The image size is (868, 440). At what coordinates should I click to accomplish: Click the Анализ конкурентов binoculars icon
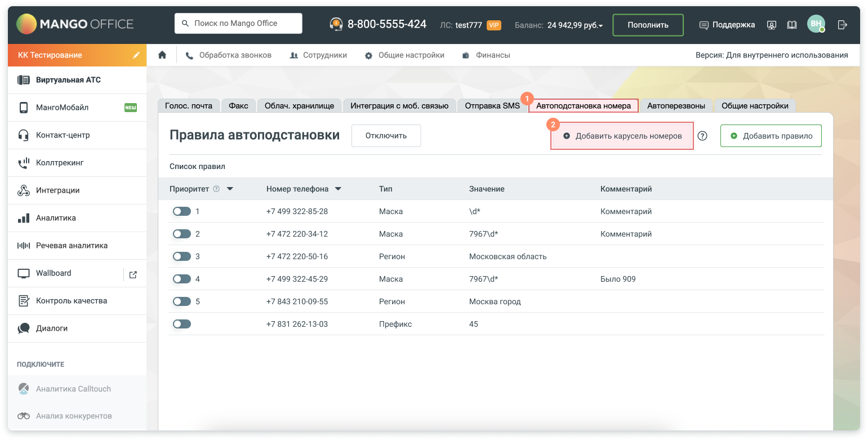click(x=24, y=416)
